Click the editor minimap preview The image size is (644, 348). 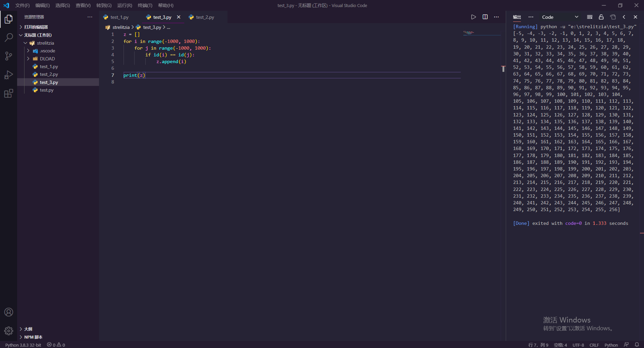tap(469, 33)
